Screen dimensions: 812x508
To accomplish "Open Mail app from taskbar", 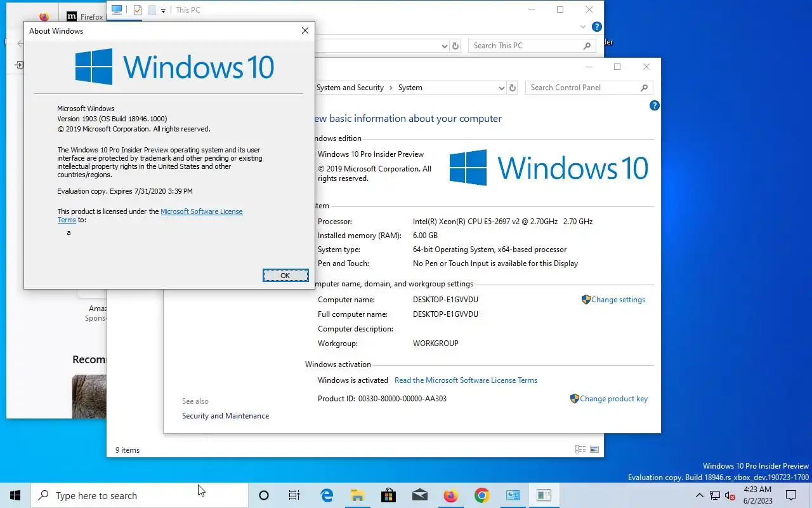I will 419,495.
